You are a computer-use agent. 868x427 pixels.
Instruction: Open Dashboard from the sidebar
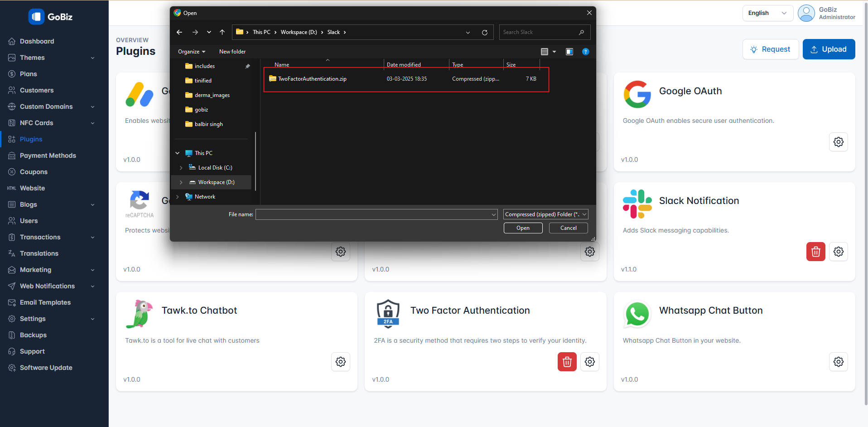37,41
